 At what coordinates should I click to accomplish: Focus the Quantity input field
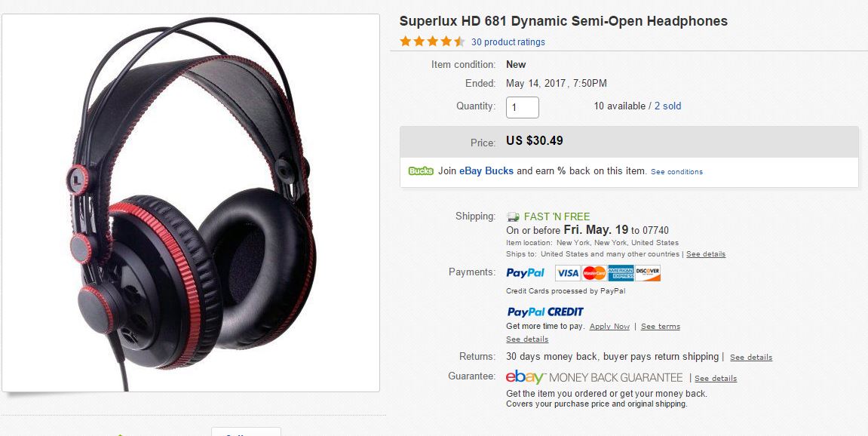(x=522, y=107)
